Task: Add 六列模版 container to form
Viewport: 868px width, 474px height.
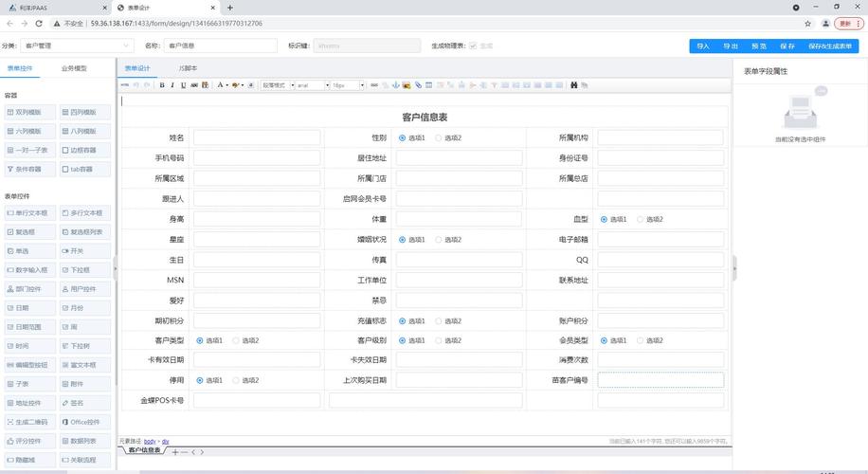Action: coord(30,131)
